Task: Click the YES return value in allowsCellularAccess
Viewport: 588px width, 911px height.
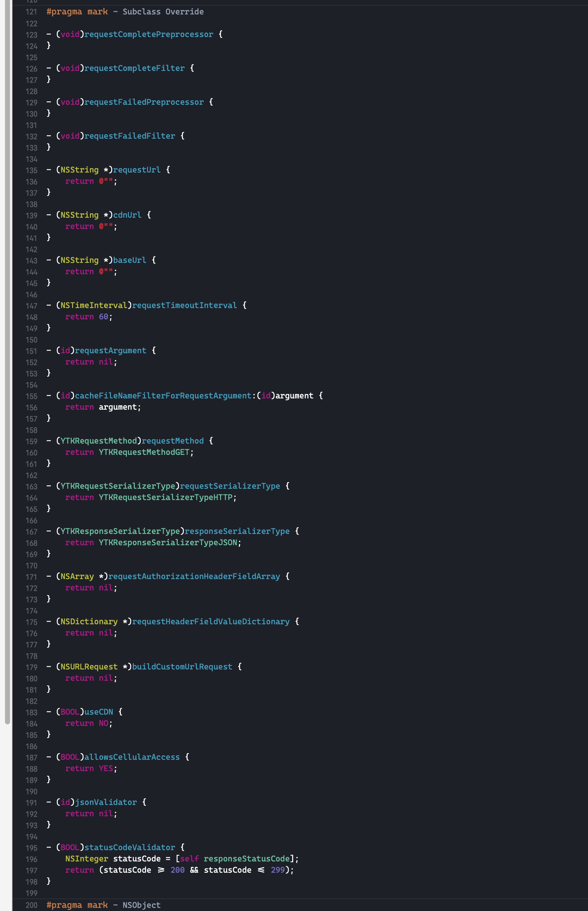Action: click(105, 769)
